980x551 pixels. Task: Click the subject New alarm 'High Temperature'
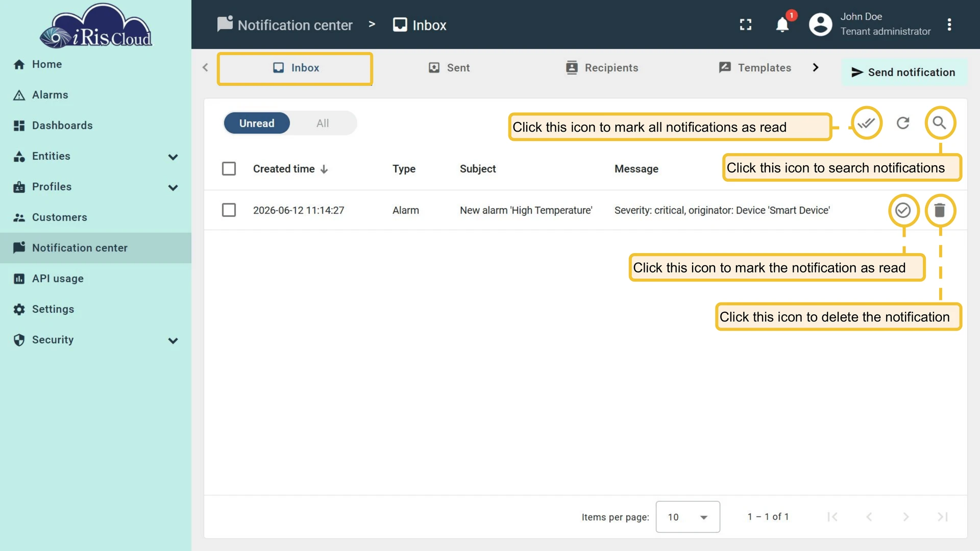(526, 210)
